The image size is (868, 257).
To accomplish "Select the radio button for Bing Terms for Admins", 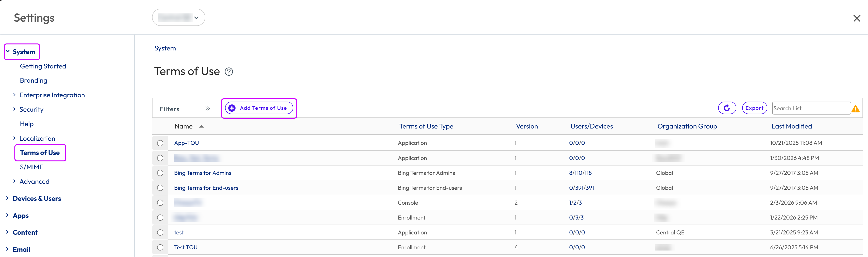I will coord(160,173).
